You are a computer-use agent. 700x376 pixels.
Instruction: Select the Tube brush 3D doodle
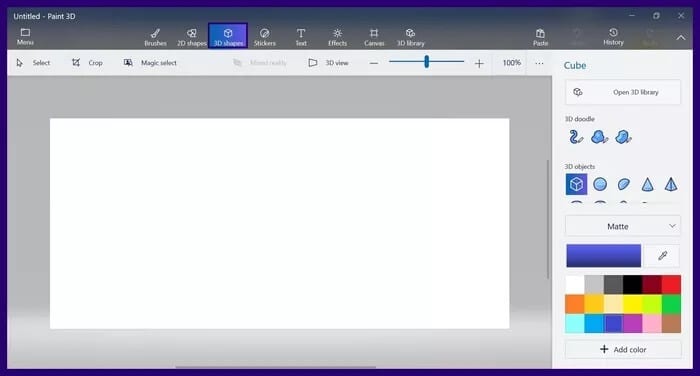pyautogui.click(x=576, y=137)
